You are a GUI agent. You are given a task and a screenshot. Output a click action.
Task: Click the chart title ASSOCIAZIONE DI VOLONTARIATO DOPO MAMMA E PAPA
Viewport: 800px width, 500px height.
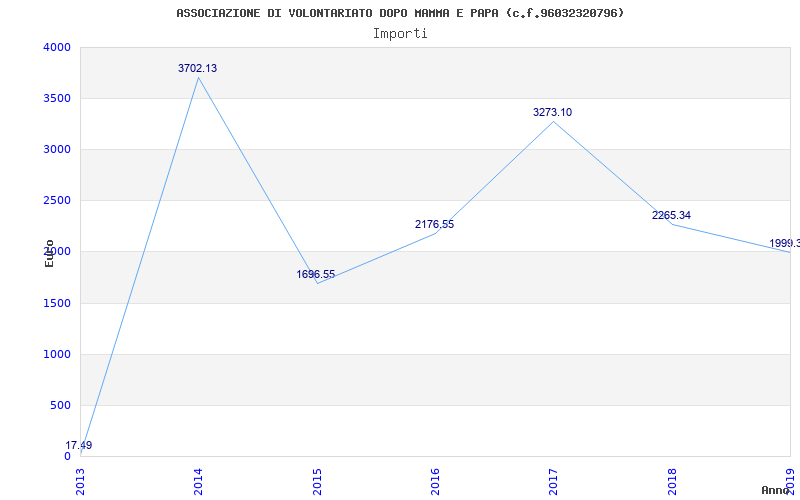point(400,13)
